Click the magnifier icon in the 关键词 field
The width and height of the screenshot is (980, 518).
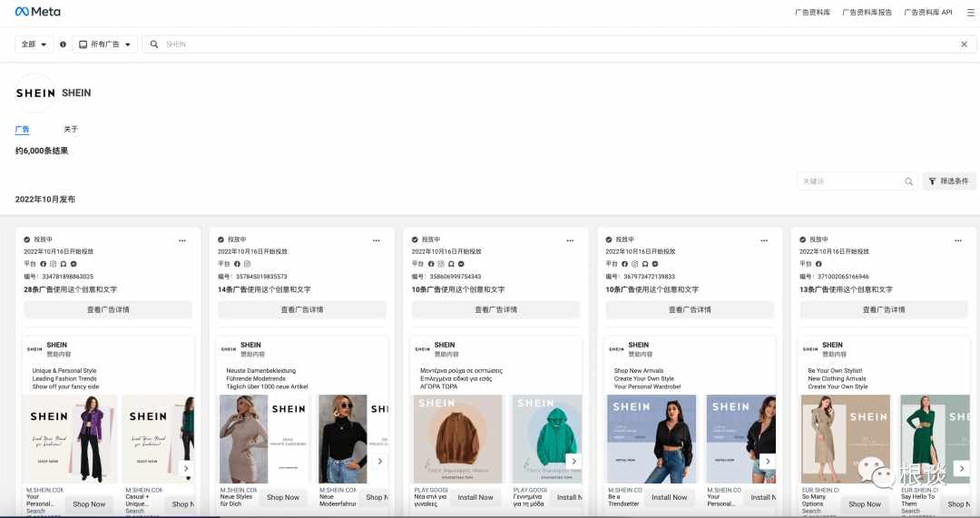coord(908,181)
